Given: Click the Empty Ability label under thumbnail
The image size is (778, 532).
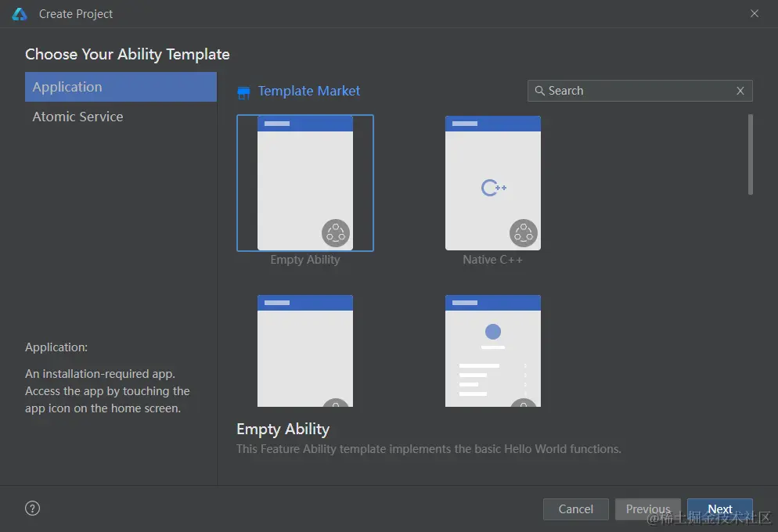Looking at the screenshot, I should (305, 260).
